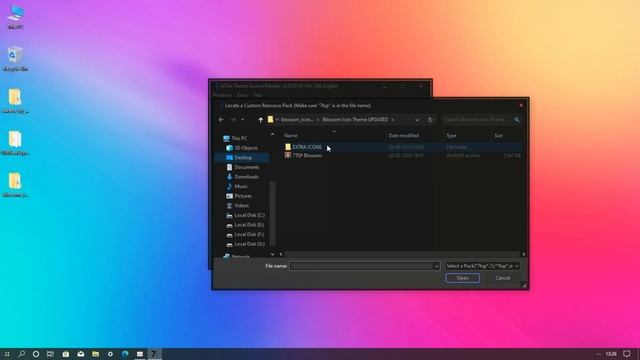The height and width of the screenshot is (360, 640).
Task: Open Local Disk (F:) in sidebar
Action: click(249, 234)
